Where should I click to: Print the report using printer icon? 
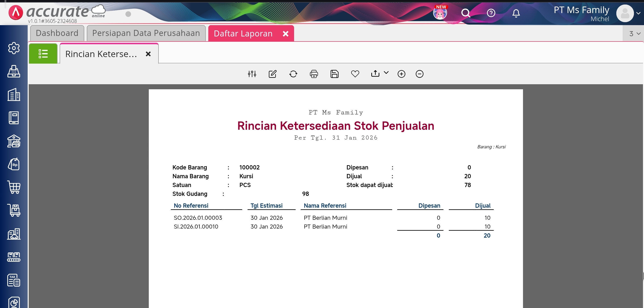click(314, 74)
